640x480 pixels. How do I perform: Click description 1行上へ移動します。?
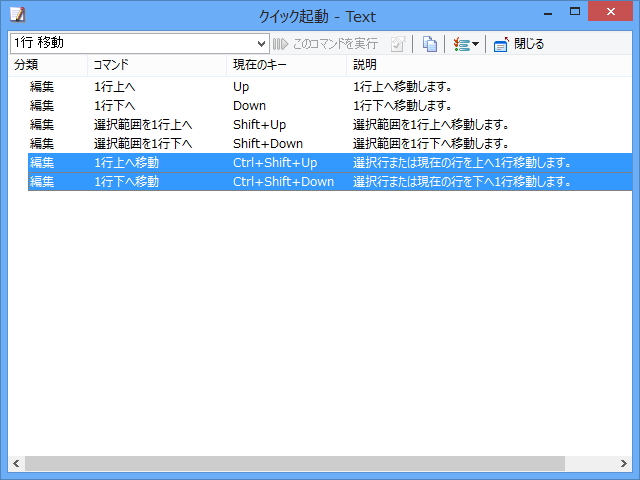[x=402, y=87]
